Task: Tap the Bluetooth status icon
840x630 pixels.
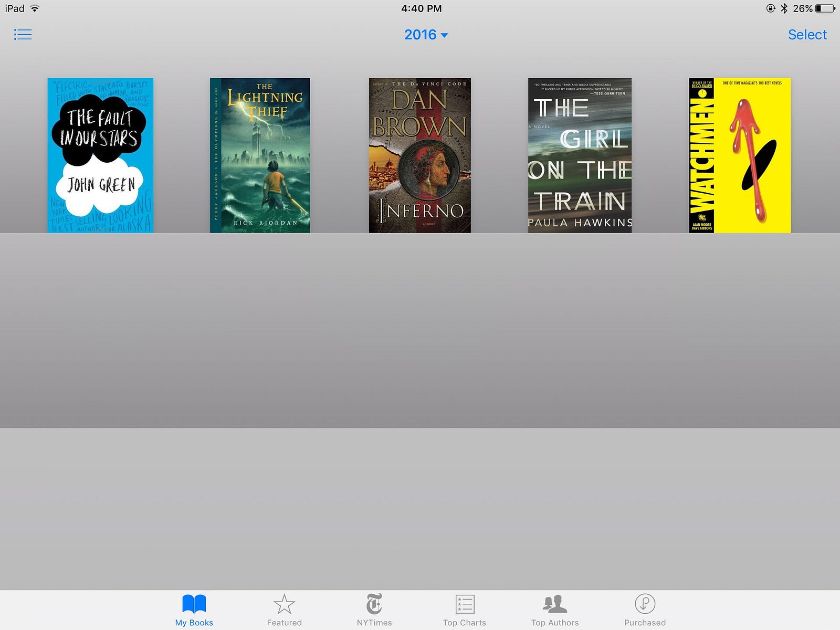Action: tap(784, 8)
